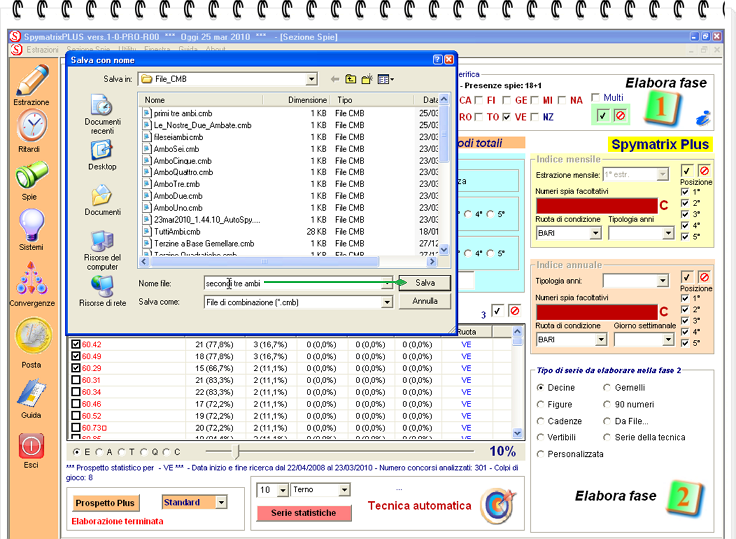Open the dropdown showing 10

[283, 490]
